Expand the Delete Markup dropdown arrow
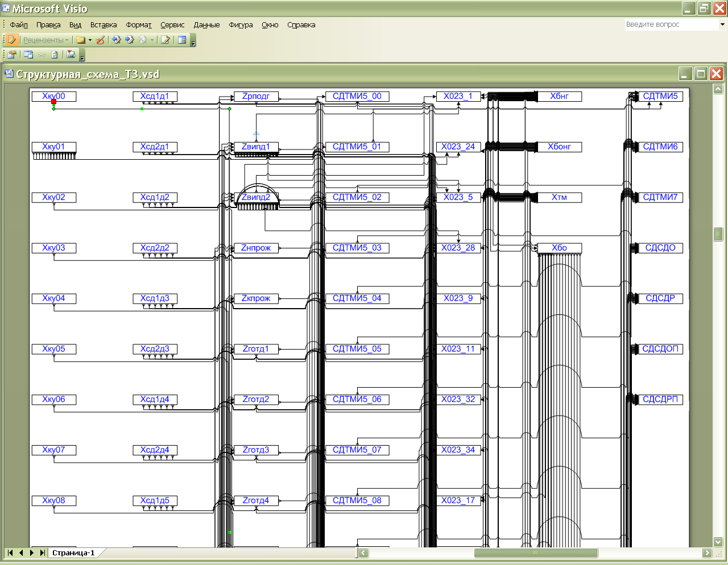The height and width of the screenshot is (565, 728). (152, 40)
